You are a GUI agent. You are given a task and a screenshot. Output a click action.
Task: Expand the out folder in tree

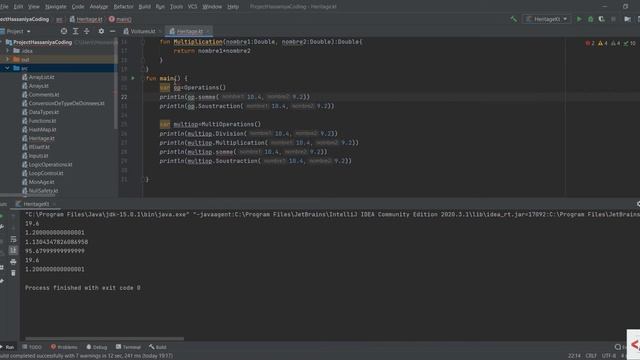(7, 59)
